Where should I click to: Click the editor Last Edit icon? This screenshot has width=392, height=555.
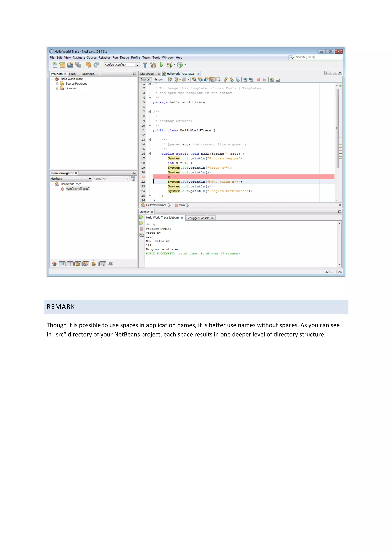click(170, 80)
